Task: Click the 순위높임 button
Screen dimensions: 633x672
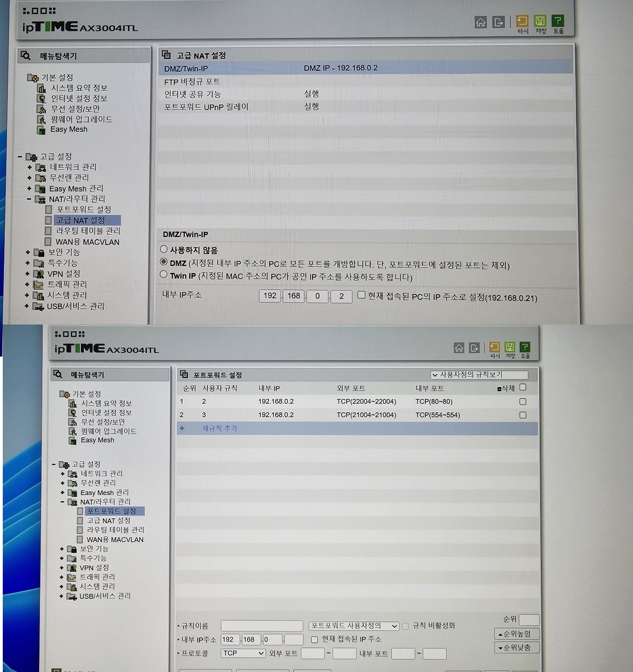Action: (x=517, y=634)
